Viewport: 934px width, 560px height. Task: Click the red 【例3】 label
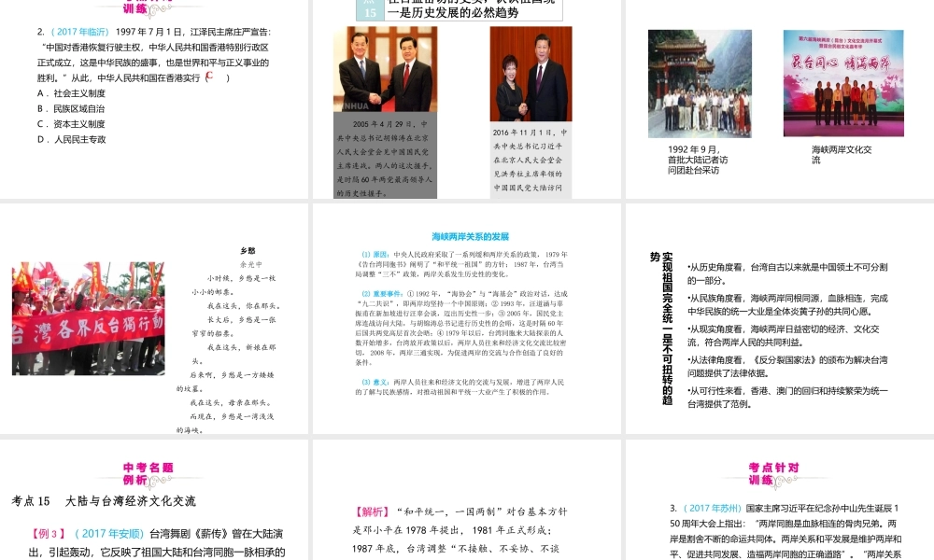pyautogui.click(x=49, y=533)
